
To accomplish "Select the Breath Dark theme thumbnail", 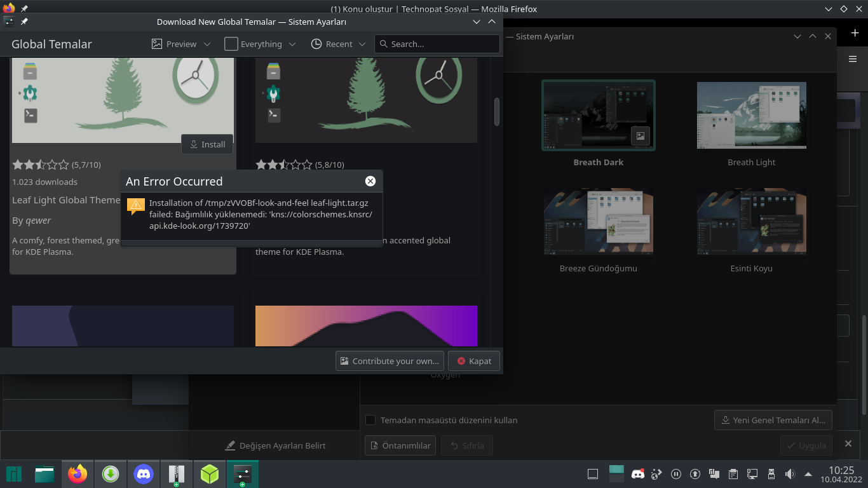I will pyautogui.click(x=599, y=116).
